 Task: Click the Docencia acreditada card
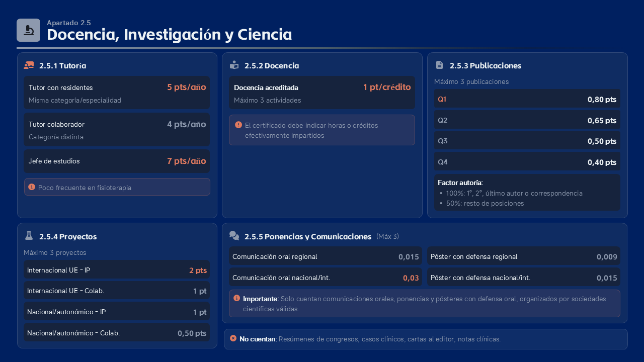point(322,93)
